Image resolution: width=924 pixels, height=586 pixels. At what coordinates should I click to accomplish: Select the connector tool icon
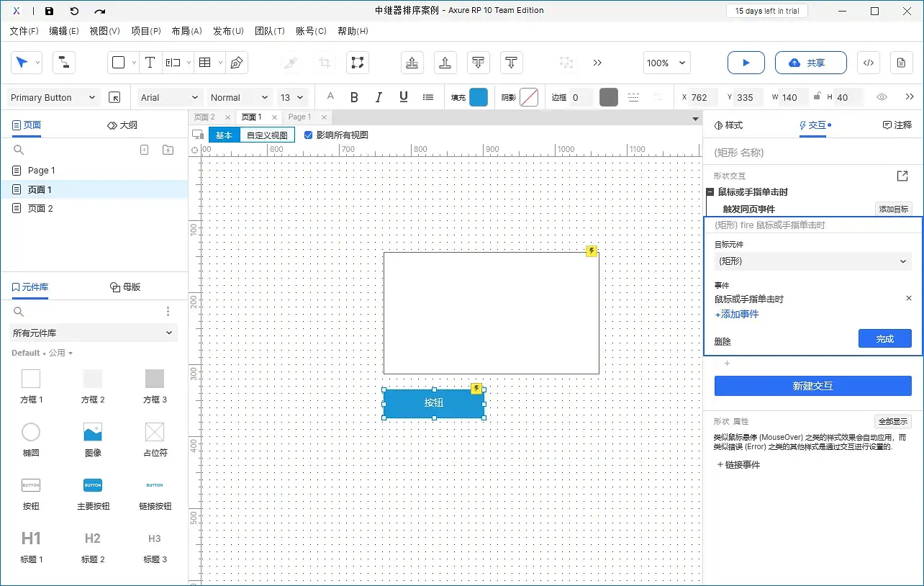pos(64,63)
